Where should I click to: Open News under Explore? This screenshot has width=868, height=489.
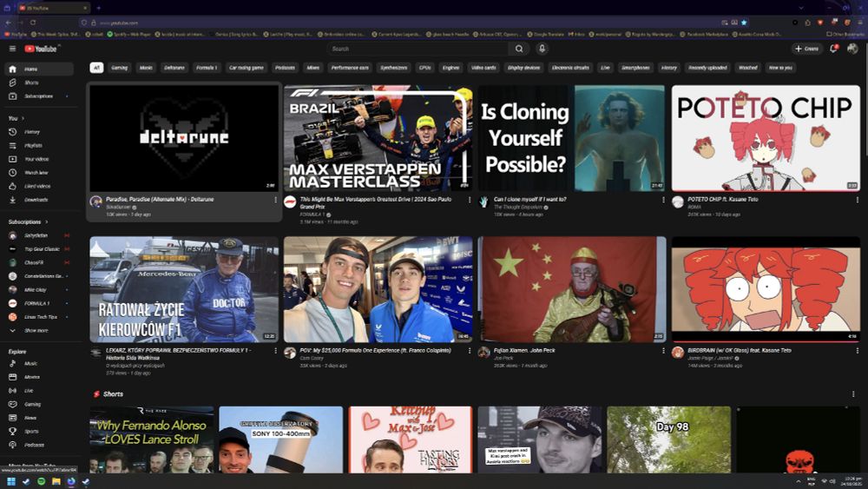(x=39, y=418)
